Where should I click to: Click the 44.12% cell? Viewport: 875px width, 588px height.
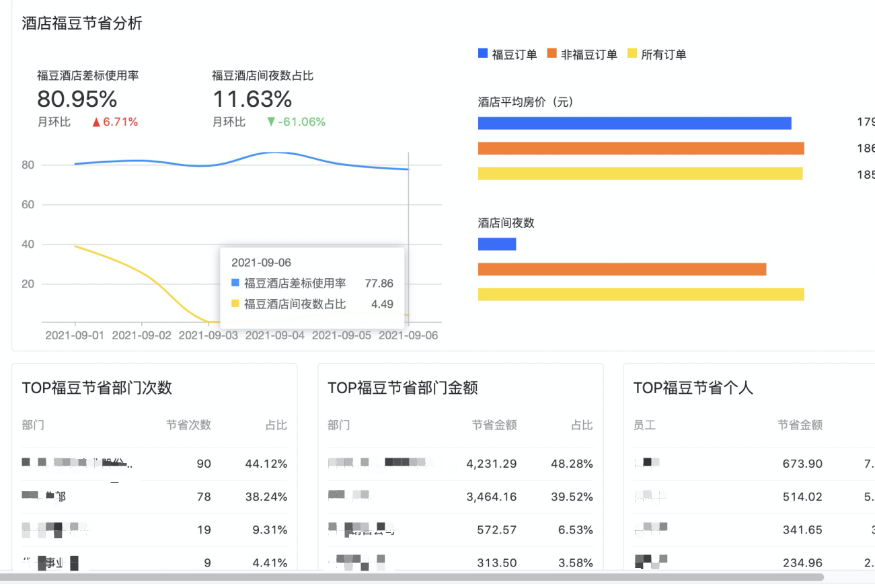[x=266, y=464]
